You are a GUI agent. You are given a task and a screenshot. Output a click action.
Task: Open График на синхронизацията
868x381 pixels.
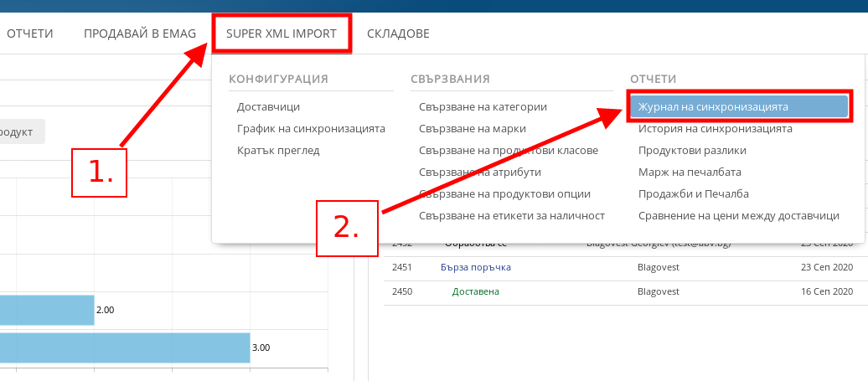(311, 129)
